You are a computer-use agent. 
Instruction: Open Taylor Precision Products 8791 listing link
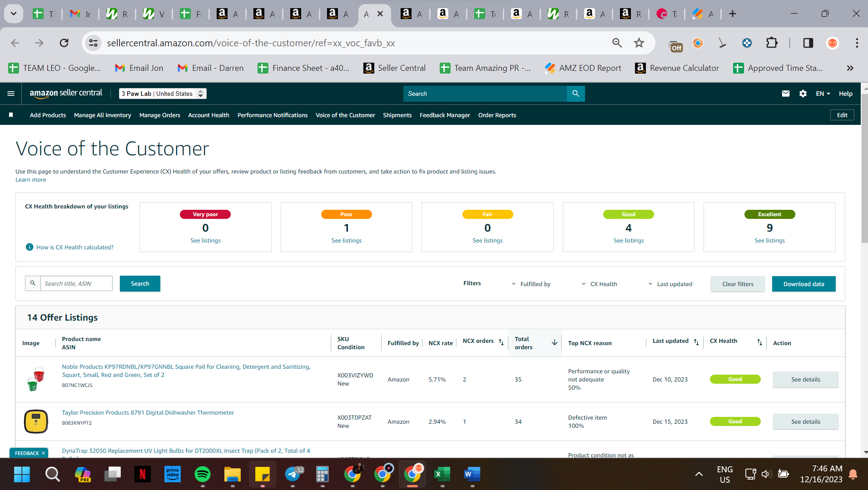(x=148, y=412)
